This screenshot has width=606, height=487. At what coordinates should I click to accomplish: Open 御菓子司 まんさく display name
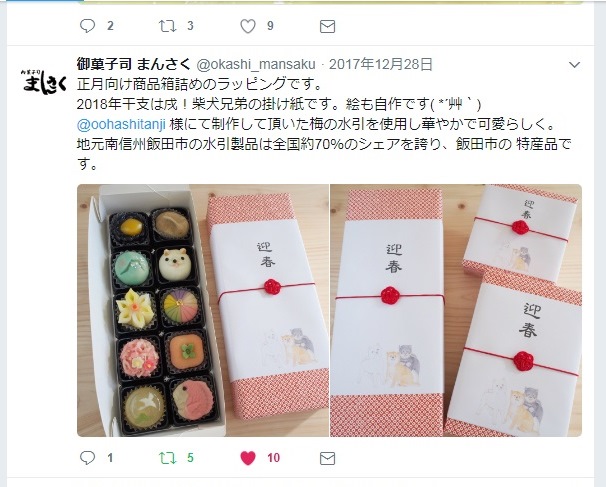pos(133,64)
